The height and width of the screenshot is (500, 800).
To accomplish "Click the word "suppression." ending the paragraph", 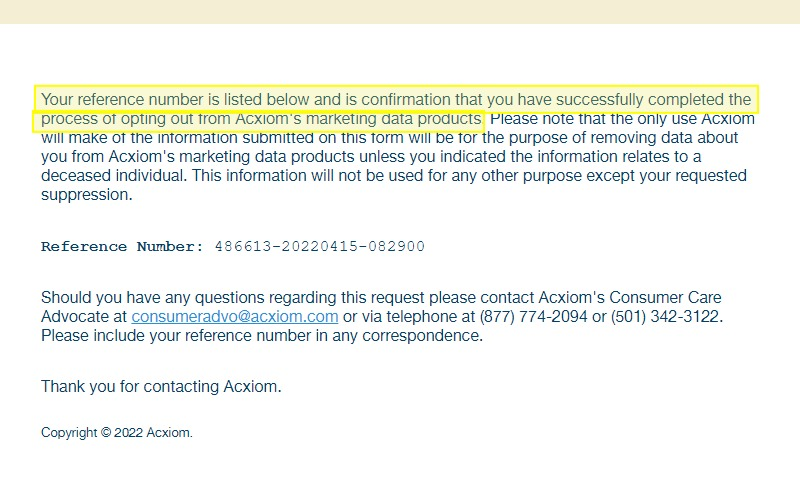I will (x=87, y=195).
